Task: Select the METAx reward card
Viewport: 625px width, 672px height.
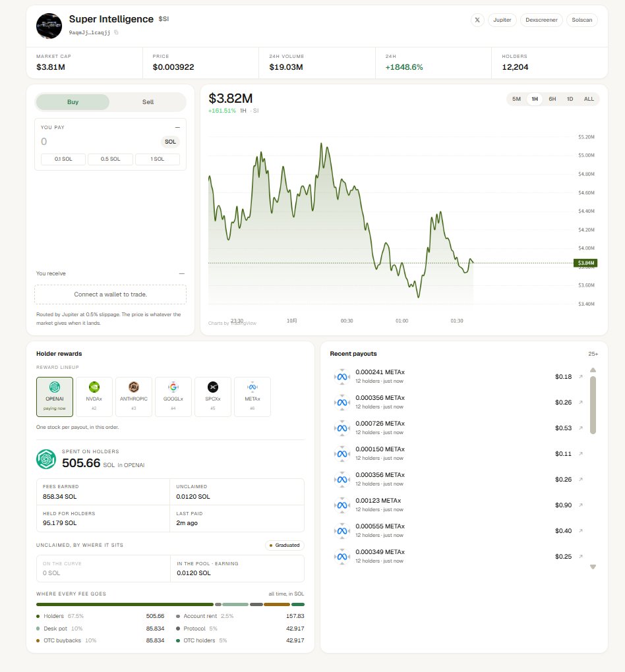Action: point(253,397)
